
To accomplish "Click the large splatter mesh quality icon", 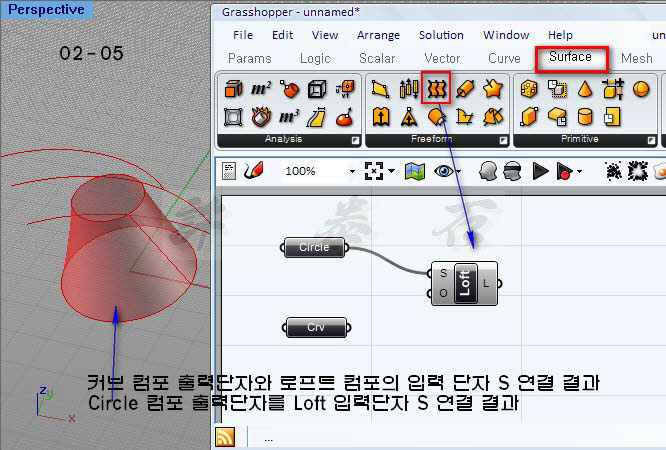I will pyautogui.click(x=638, y=171).
